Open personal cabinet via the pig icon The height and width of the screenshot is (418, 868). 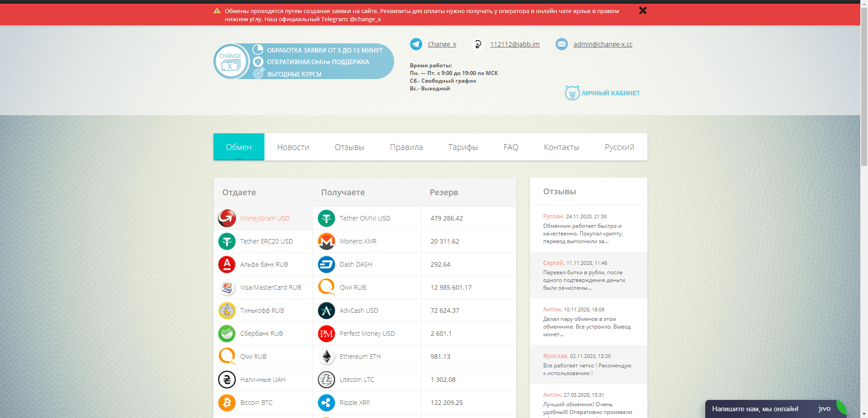click(573, 92)
